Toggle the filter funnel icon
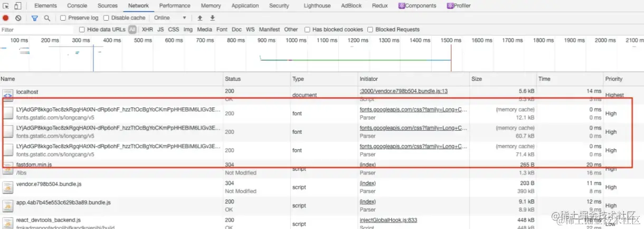The width and height of the screenshot is (644, 229). (x=35, y=18)
